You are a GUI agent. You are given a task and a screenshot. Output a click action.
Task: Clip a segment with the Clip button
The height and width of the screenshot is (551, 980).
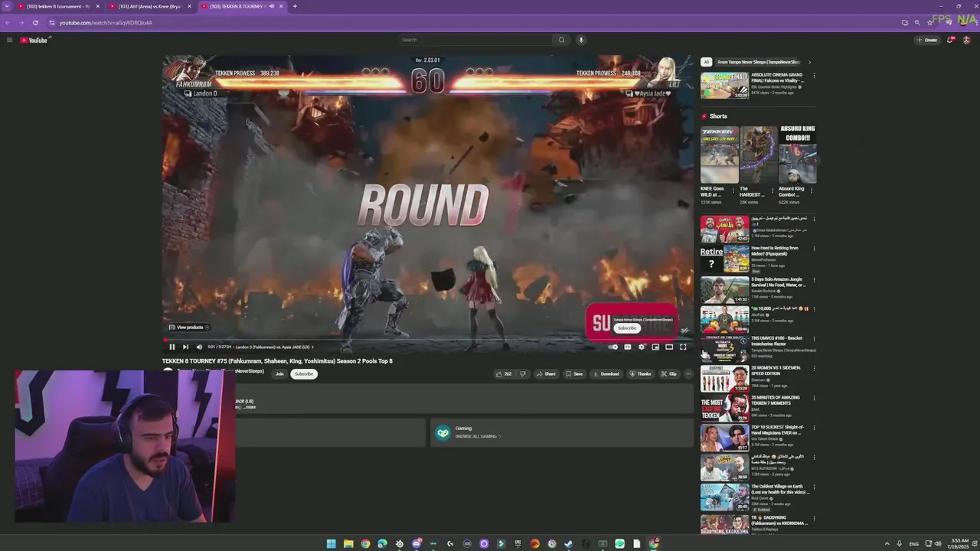click(x=669, y=373)
